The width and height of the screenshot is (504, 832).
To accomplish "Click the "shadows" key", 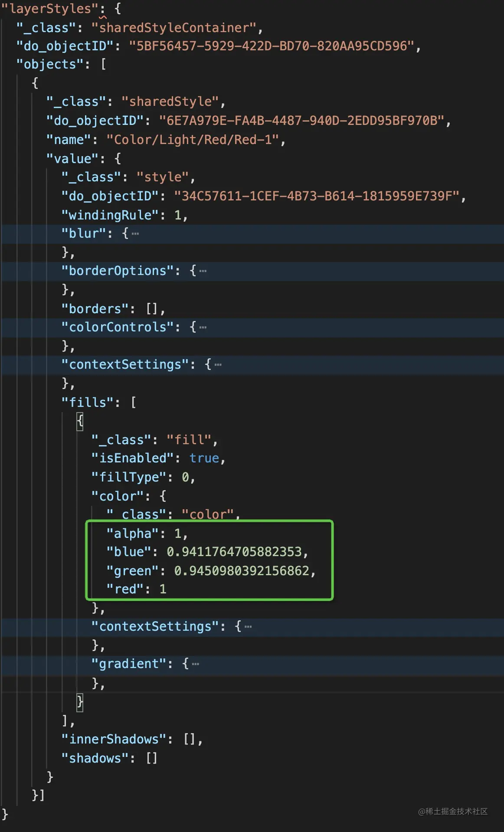I will 95,758.
